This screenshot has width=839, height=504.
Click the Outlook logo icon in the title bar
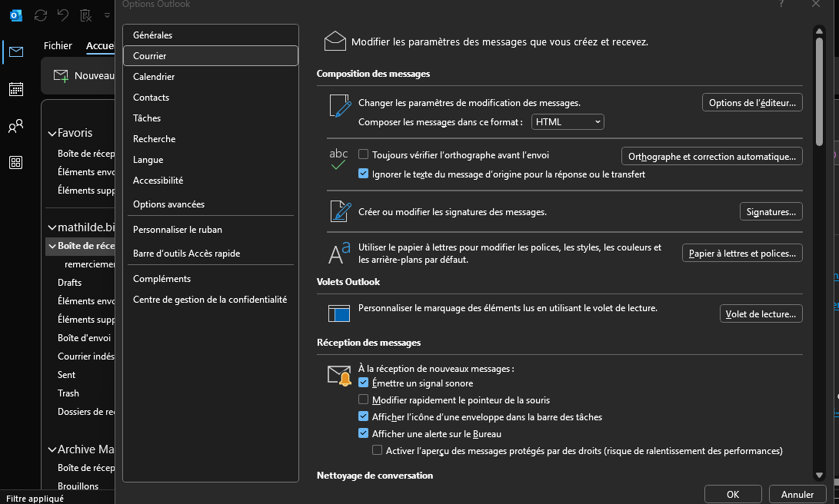point(16,15)
